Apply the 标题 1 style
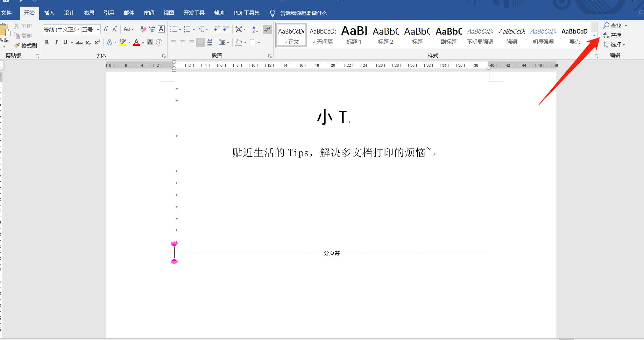Viewport: 644px width, 340px height. click(x=354, y=35)
